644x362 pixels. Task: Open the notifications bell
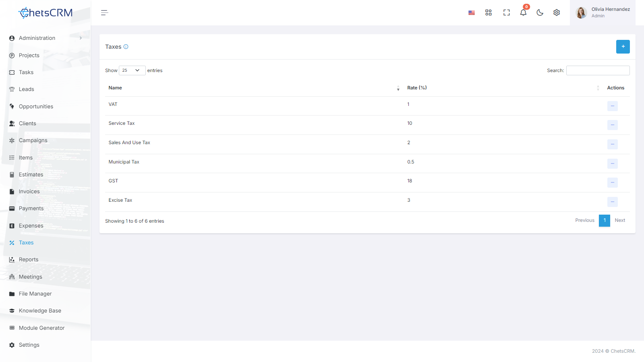click(523, 12)
